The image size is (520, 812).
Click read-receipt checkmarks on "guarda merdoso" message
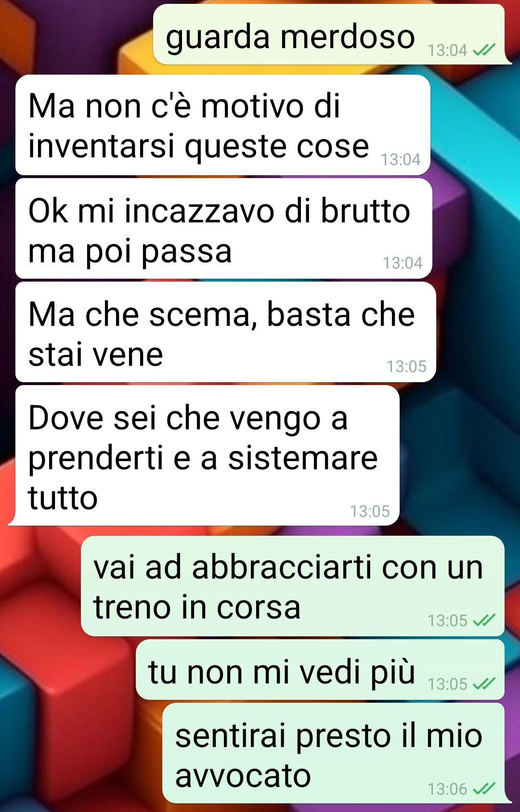click(x=484, y=50)
